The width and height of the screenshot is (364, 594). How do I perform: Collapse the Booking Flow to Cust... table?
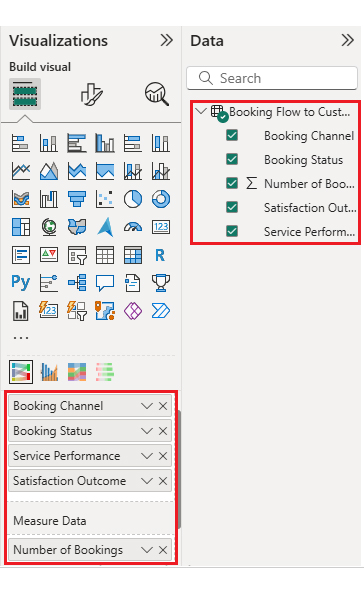point(200,111)
